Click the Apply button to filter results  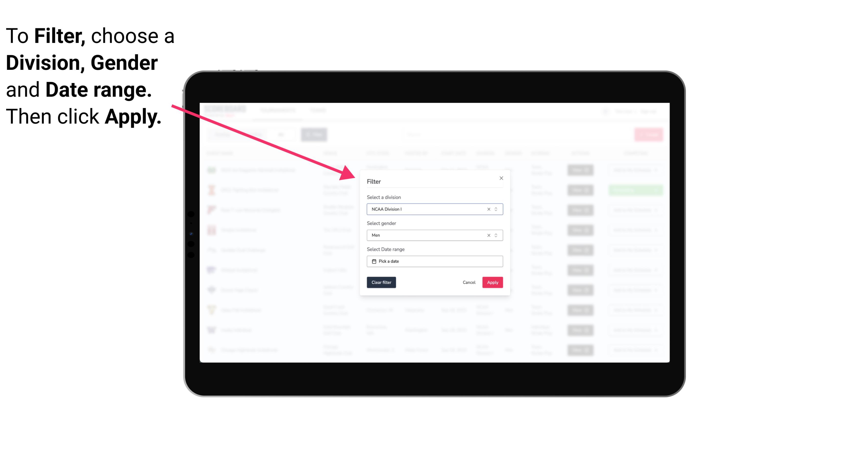(492, 283)
